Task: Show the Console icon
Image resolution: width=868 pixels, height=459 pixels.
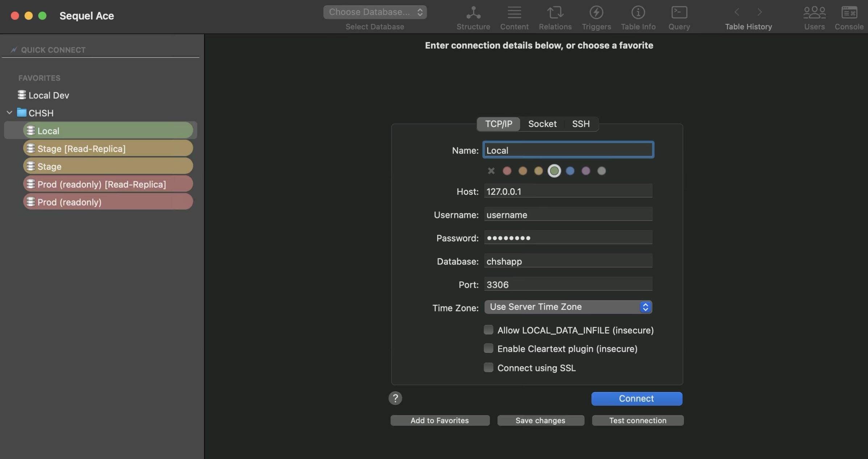Action: click(849, 13)
